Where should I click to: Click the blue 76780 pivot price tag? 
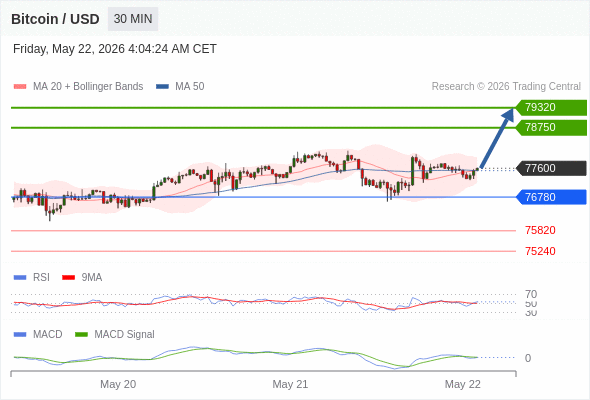pyautogui.click(x=551, y=197)
